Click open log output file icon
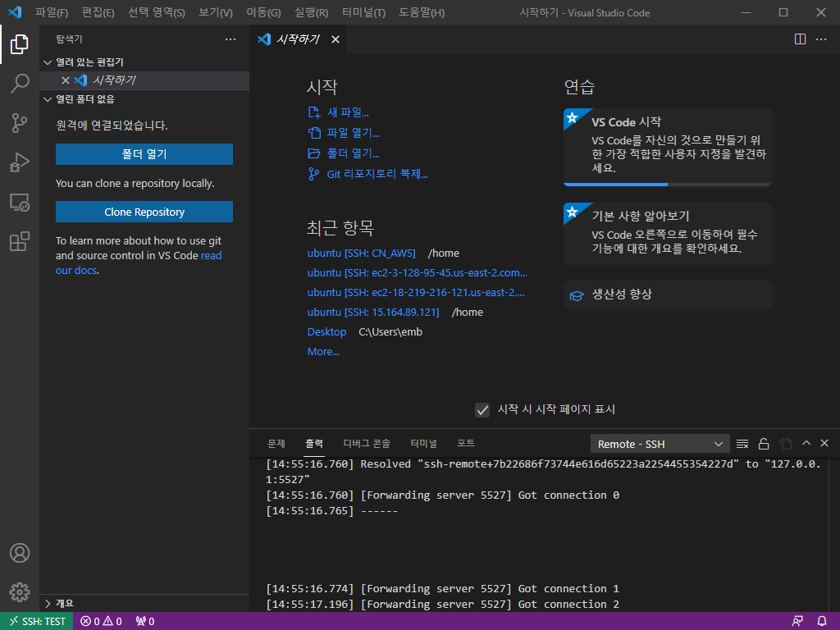840x630 pixels. click(785, 444)
